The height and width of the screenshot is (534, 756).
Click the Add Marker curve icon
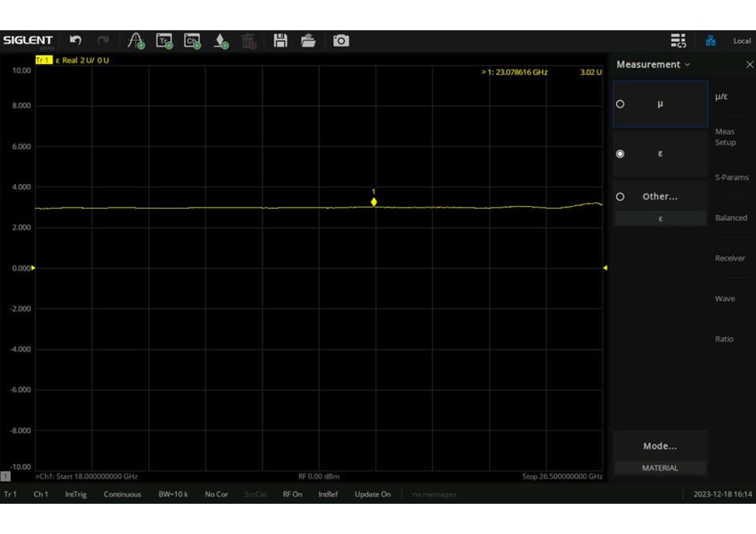click(136, 40)
